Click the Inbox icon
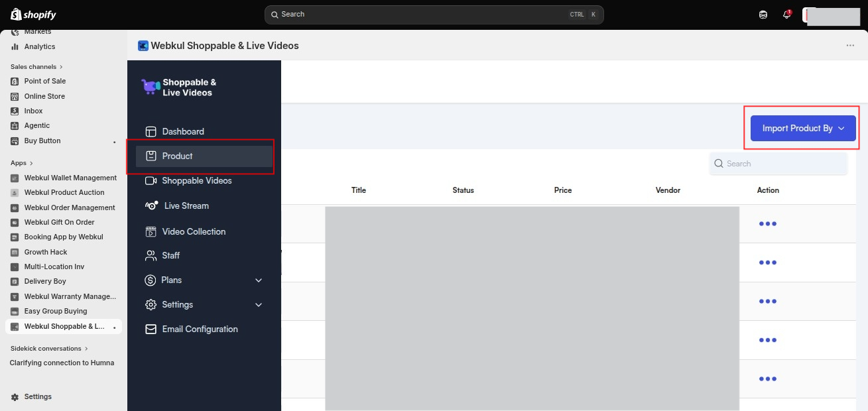The width and height of the screenshot is (868, 411). (15, 111)
